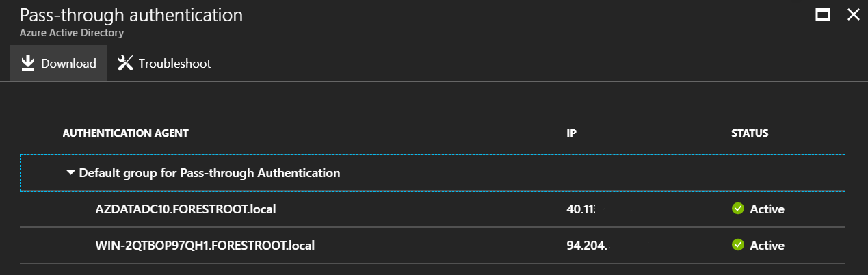Image resolution: width=868 pixels, height=275 pixels.
Task: Collapse the Default group triangle arrow
Action: [70, 173]
